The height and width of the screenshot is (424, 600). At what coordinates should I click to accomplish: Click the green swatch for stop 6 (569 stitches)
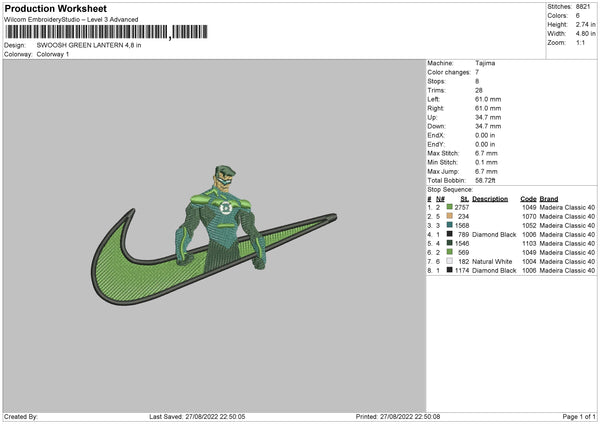point(450,252)
